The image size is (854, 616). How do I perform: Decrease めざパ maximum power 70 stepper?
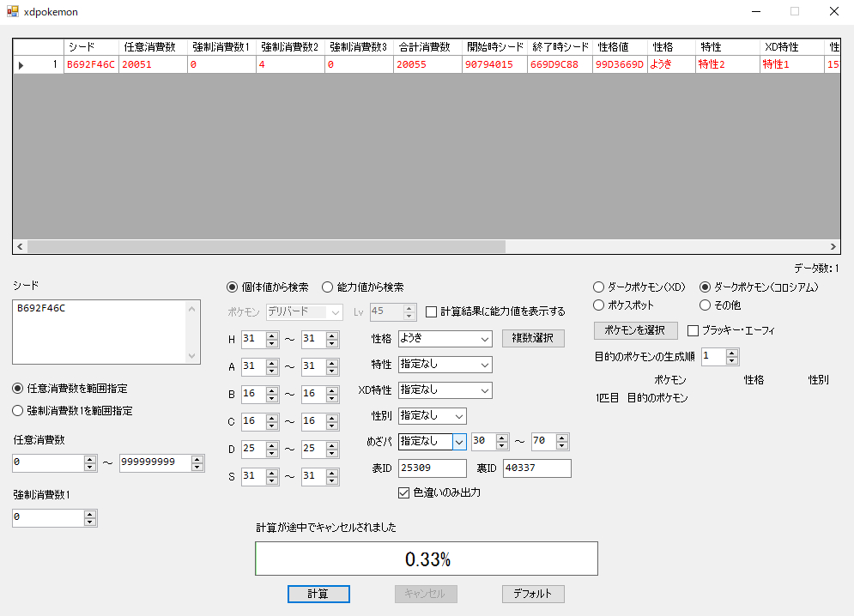pyautogui.click(x=562, y=445)
